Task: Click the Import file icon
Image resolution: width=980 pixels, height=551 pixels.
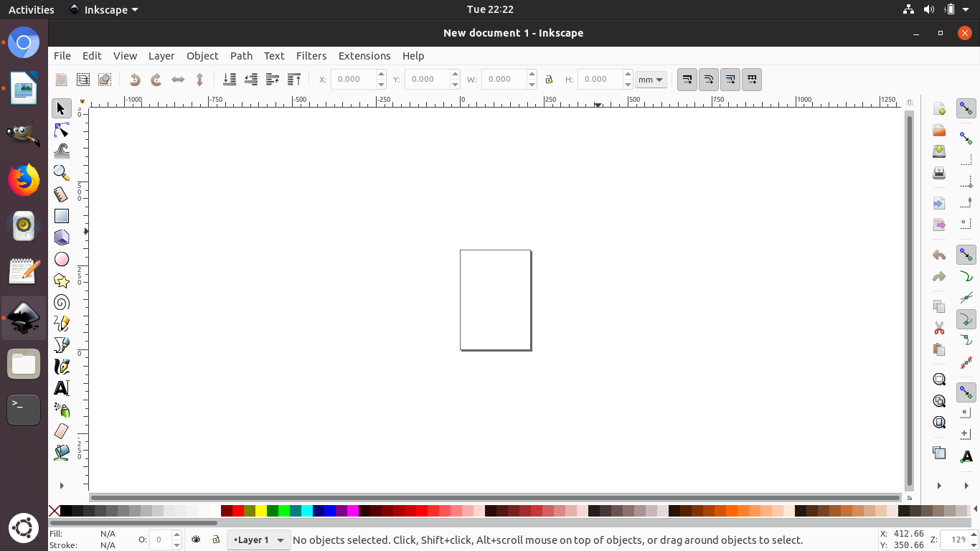Action: tap(939, 203)
